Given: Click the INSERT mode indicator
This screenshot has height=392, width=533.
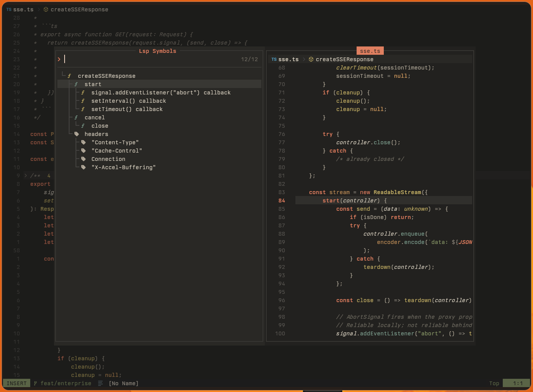Looking at the screenshot, I should [x=17, y=383].
